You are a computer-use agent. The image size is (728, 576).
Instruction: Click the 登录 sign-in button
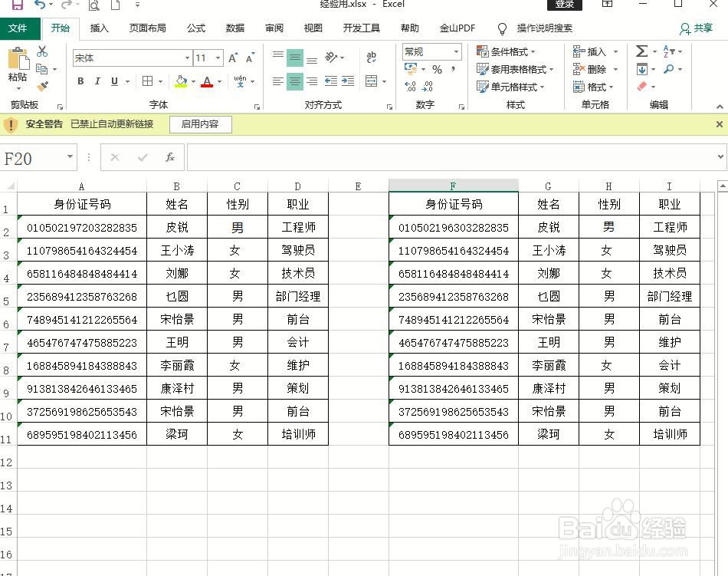point(565,4)
